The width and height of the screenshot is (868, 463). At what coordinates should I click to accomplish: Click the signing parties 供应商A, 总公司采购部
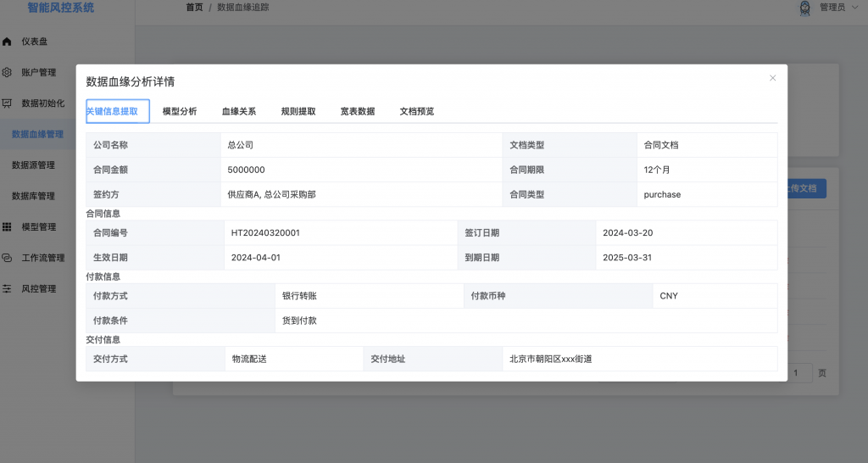(272, 195)
